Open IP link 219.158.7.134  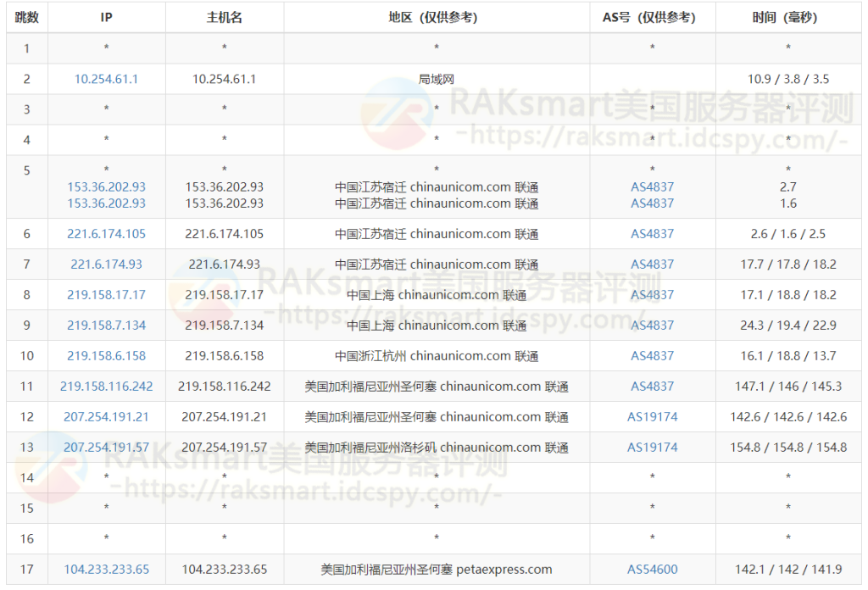[x=106, y=326]
